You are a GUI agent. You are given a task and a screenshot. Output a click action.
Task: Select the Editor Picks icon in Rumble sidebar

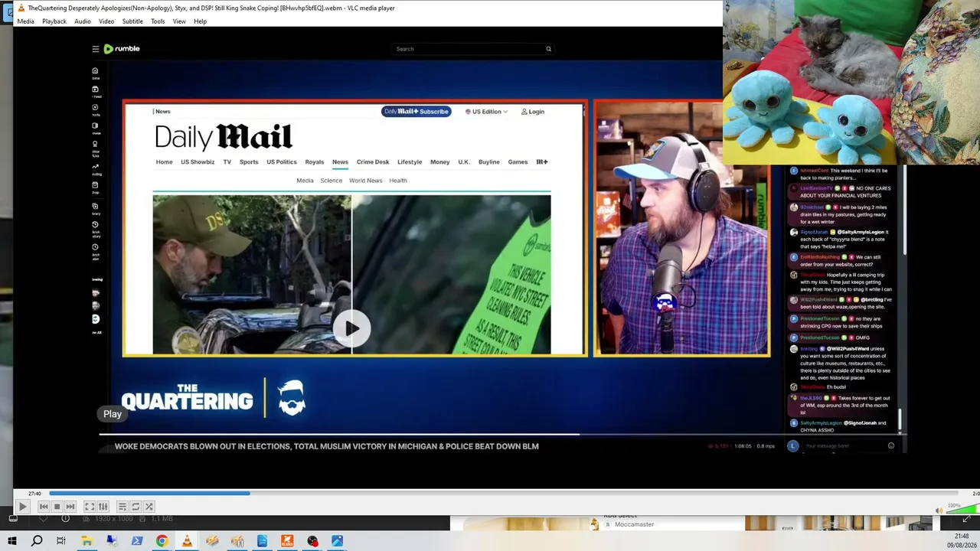[96, 145]
